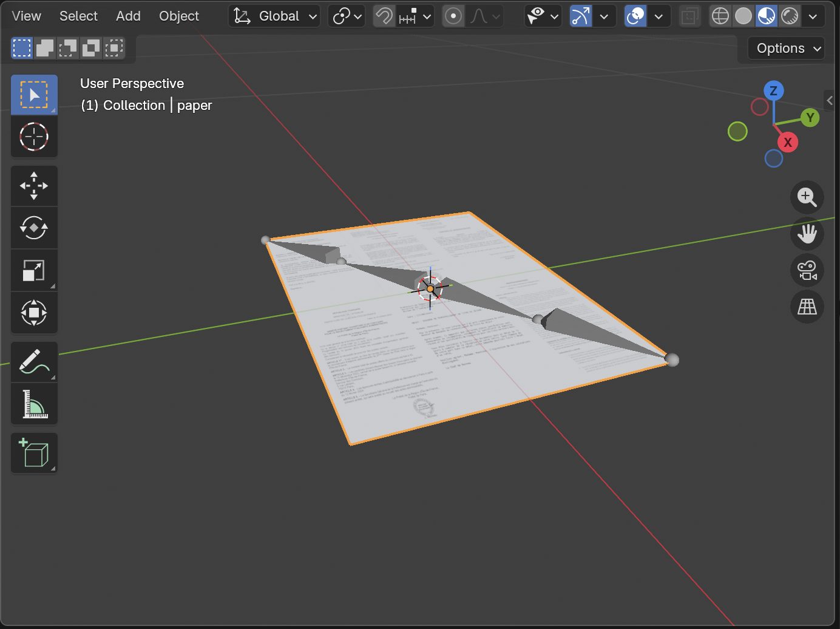Switch to wireframe shading
840x629 pixels.
(x=720, y=16)
